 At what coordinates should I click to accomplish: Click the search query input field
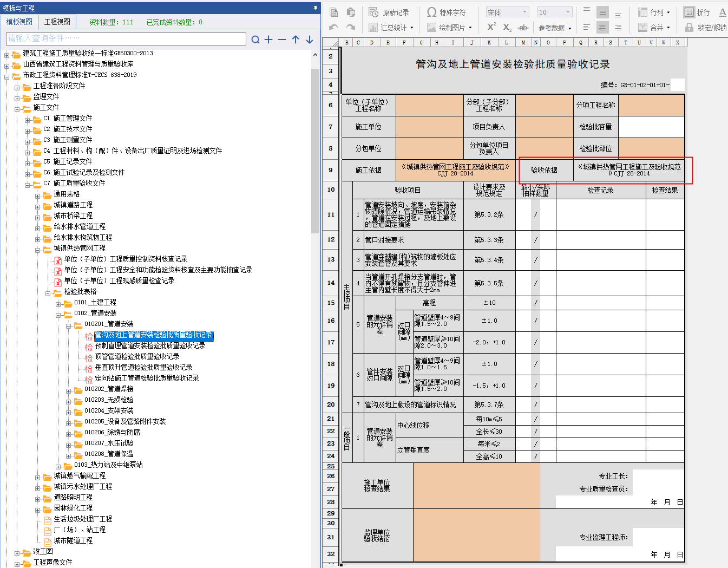point(126,38)
